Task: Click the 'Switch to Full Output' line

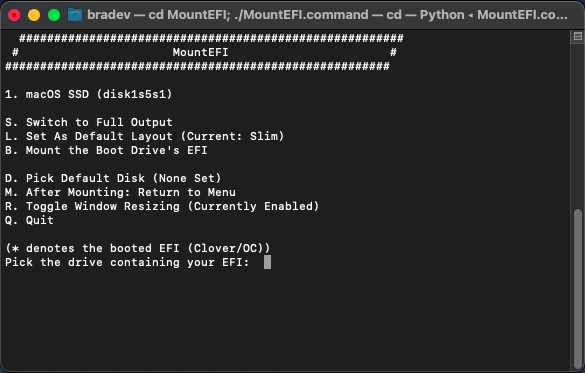Action: point(88,122)
